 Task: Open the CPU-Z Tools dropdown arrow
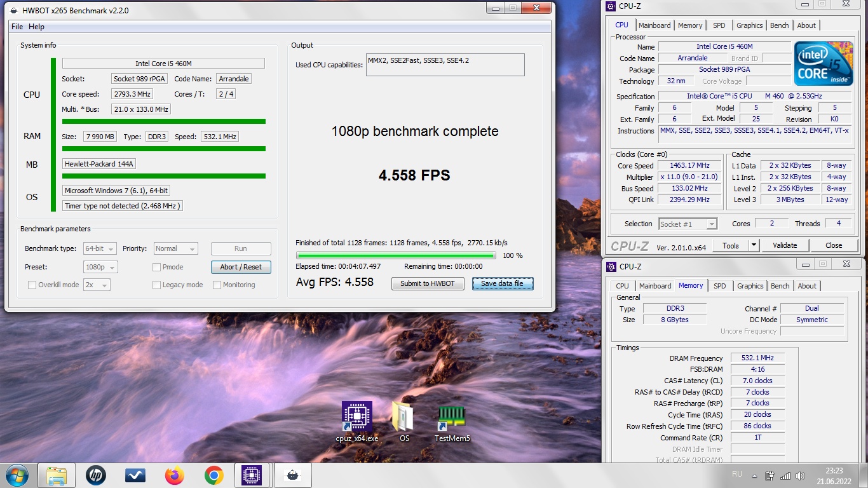[754, 245]
